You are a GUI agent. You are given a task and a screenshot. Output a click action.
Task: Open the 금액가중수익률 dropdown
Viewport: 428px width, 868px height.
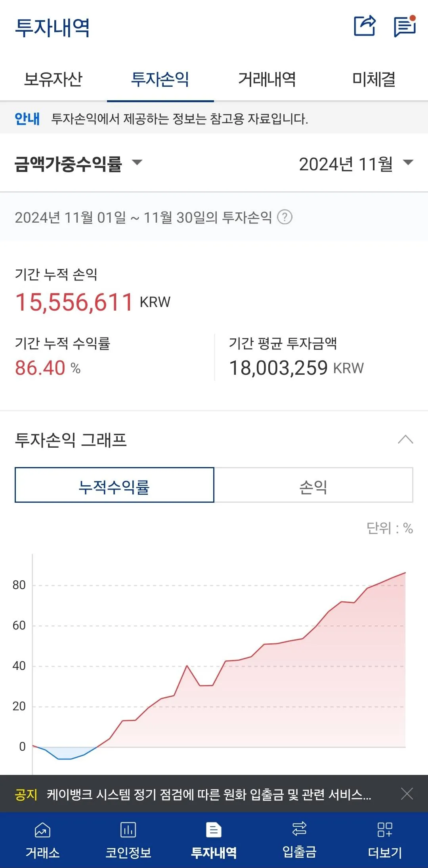(78, 164)
